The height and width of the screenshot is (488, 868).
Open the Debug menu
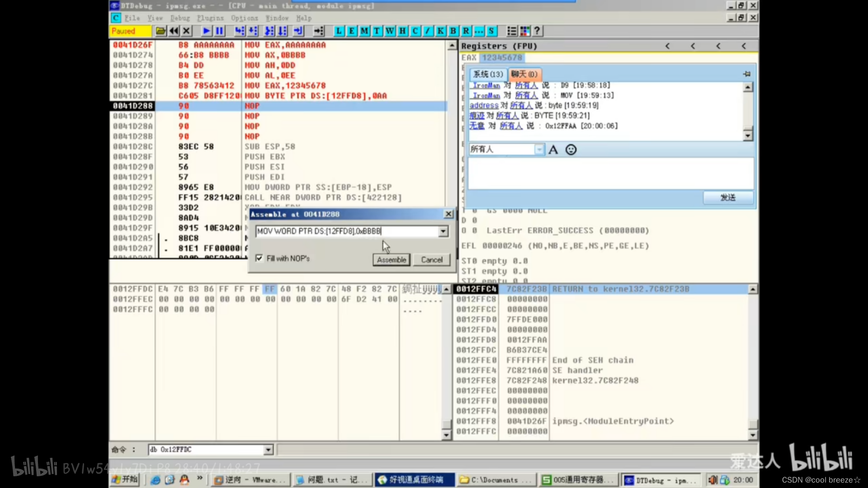pyautogui.click(x=180, y=18)
